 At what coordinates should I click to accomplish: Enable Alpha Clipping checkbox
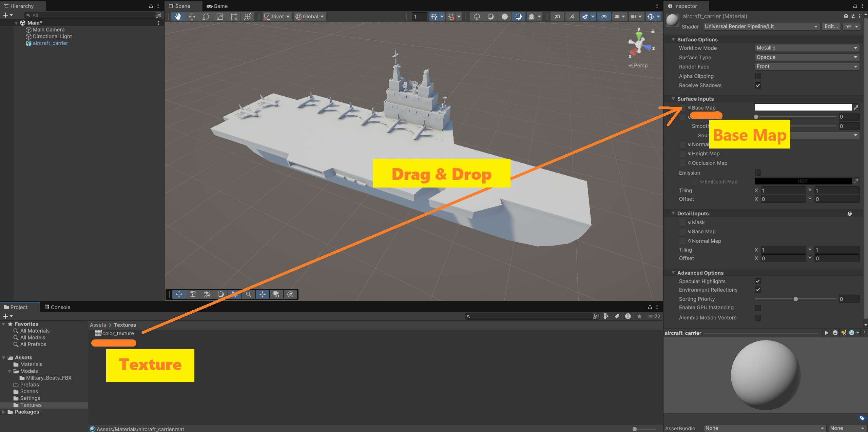(x=758, y=76)
